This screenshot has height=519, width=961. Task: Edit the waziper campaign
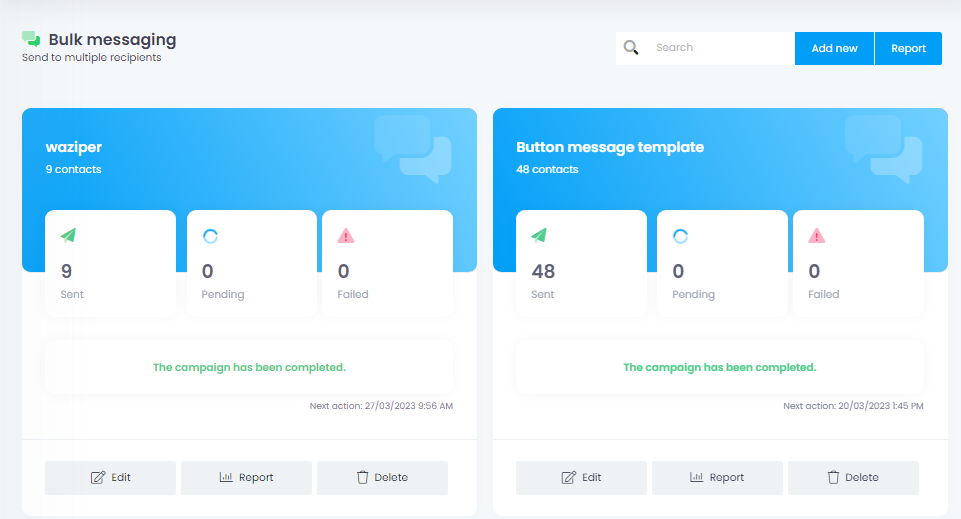(x=110, y=478)
